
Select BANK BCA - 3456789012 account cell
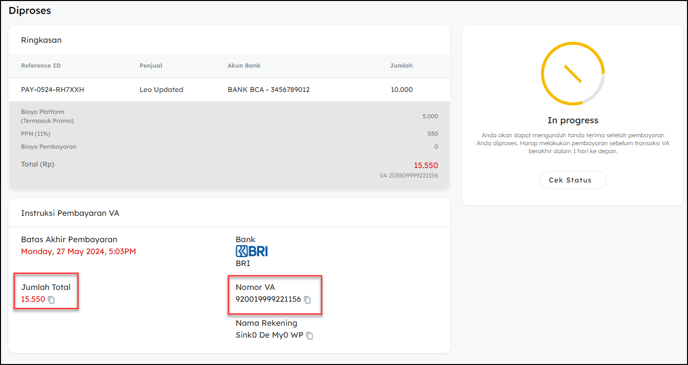coord(269,89)
